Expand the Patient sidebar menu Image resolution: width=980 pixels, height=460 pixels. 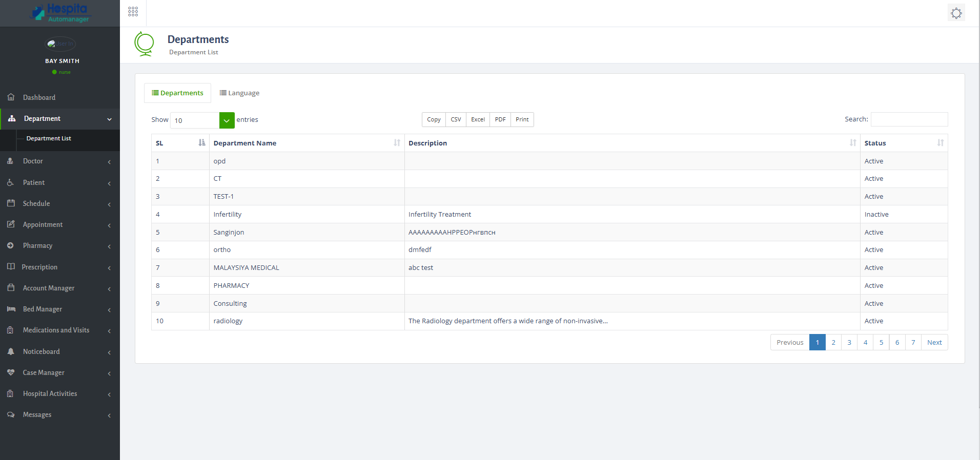[109, 183]
